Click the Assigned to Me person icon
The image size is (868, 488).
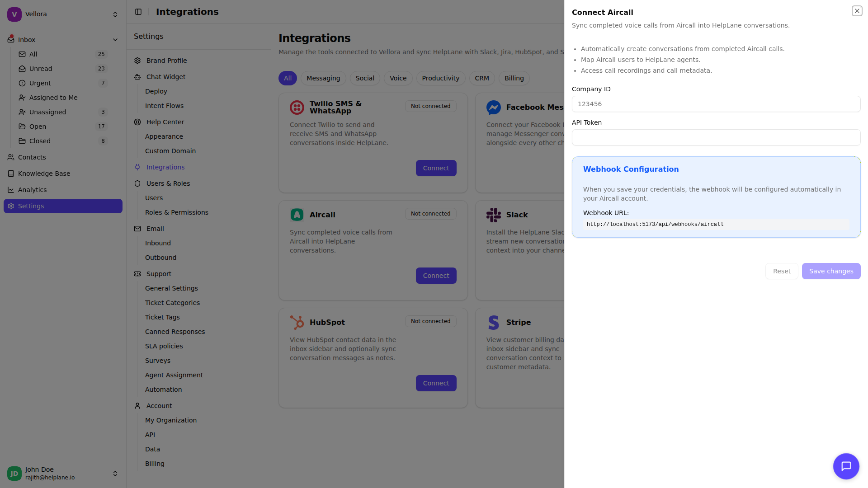pos(22,98)
